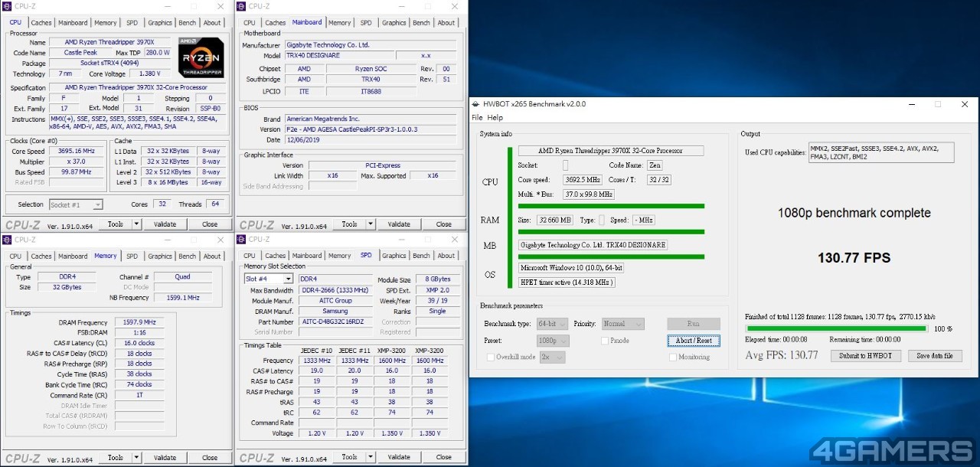This screenshot has width=980, height=467.
Task: Click the 130.77 FPS result text
Action: pyautogui.click(x=854, y=258)
